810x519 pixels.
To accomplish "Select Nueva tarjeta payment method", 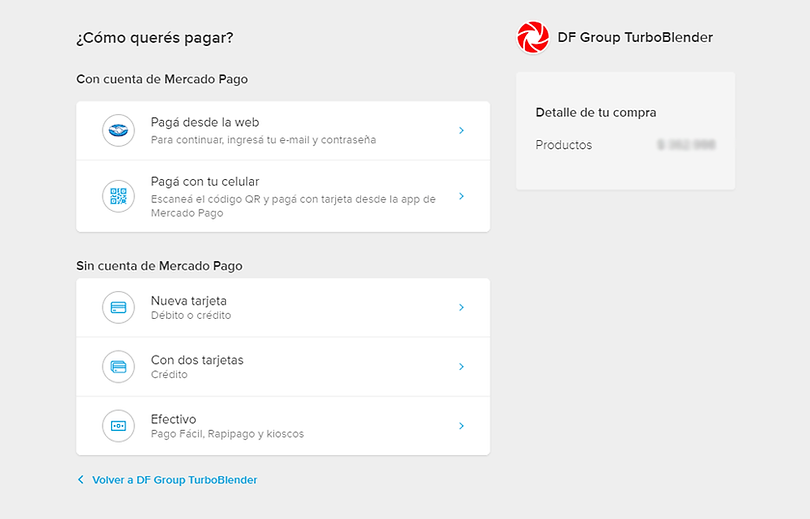I will pos(283,308).
